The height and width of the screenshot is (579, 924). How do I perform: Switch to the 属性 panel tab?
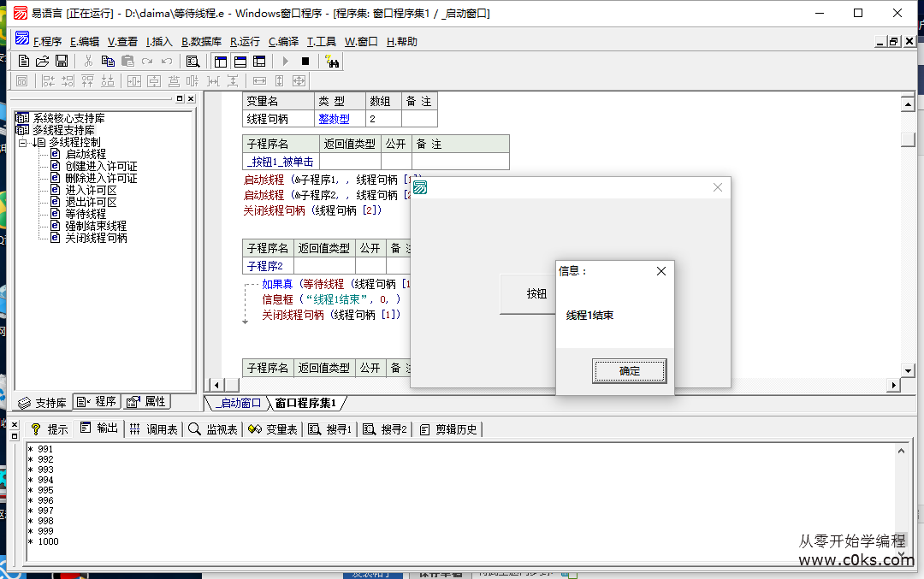pos(146,402)
